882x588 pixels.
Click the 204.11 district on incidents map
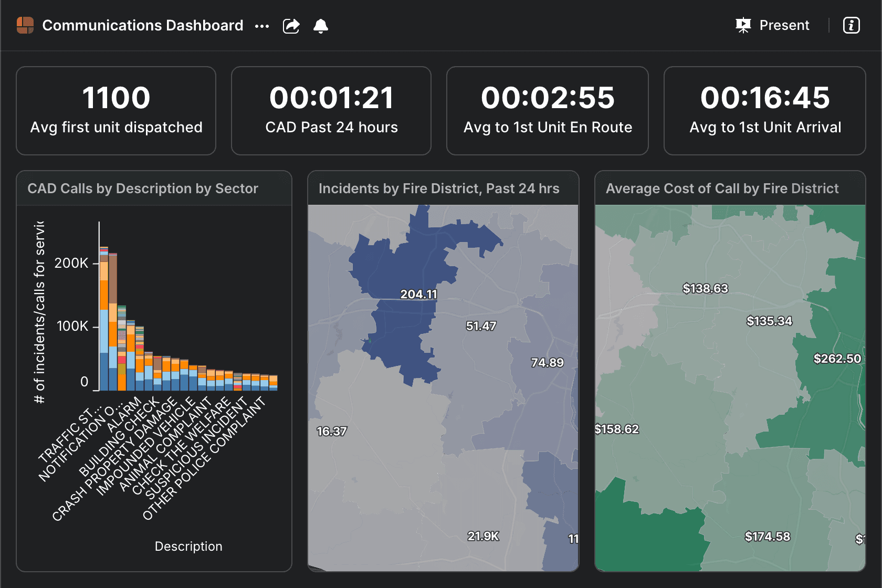tap(418, 294)
